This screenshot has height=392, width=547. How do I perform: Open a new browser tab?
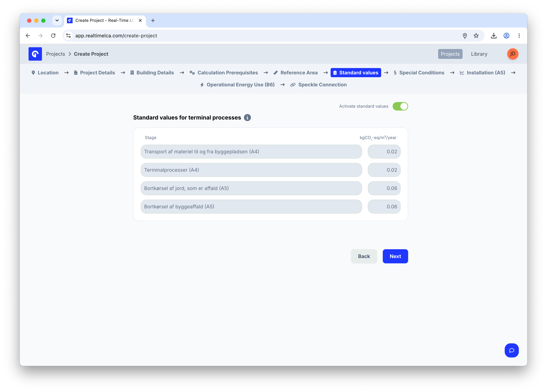153,20
